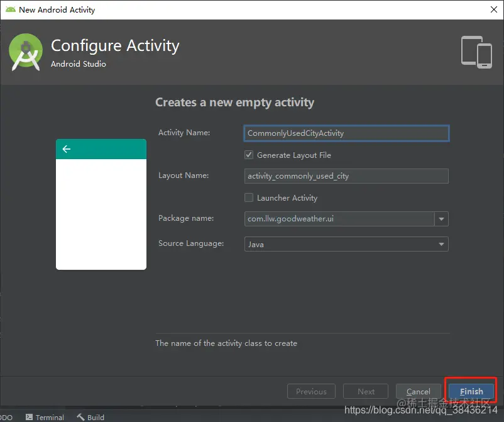Click the Android icon in title bar

(10, 9)
